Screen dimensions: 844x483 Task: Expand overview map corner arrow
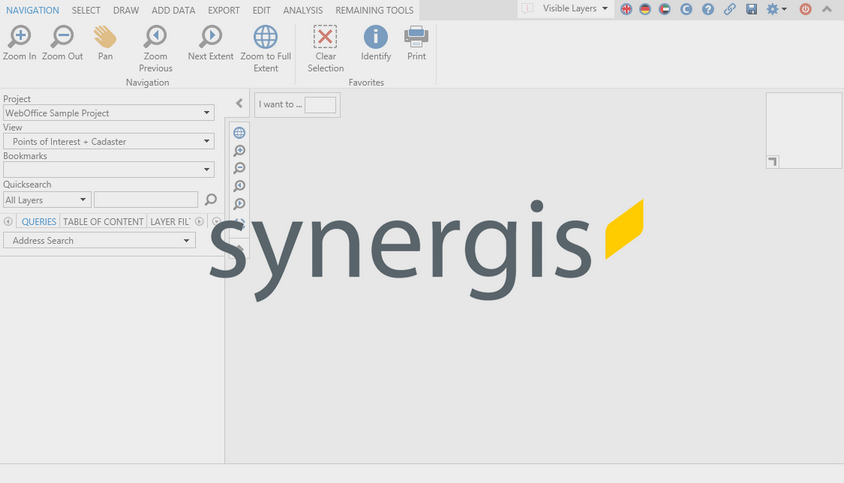coord(772,162)
